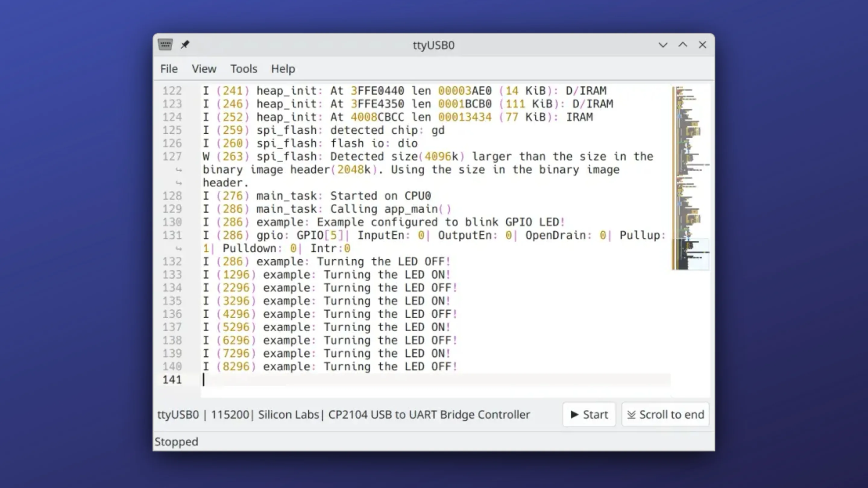
Task: Click the 'GPIO[5]' gpio configuration line
Action: [434, 235]
